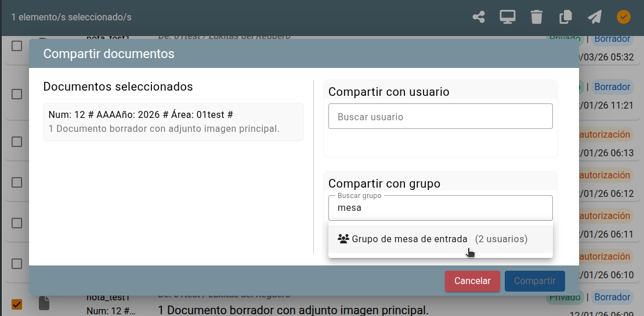Click the 'Compartir con usuario' heading

pyautogui.click(x=389, y=92)
